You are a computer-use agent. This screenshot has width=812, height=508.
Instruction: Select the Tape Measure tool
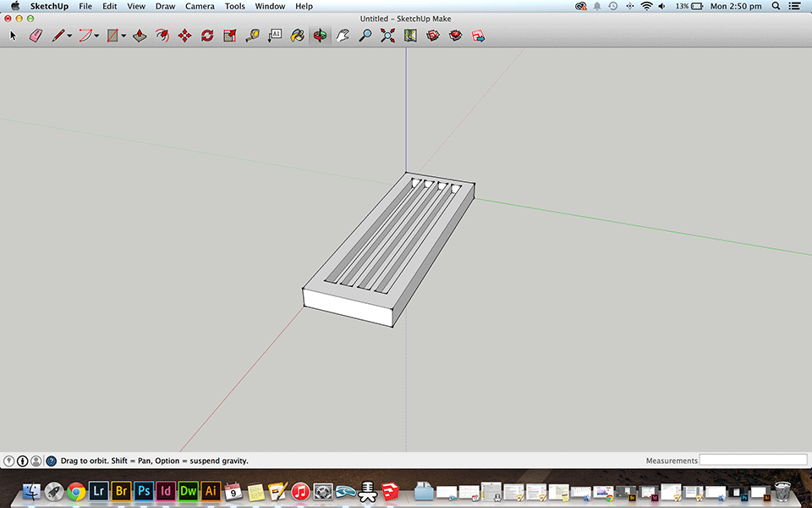click(x=252, y=36)
